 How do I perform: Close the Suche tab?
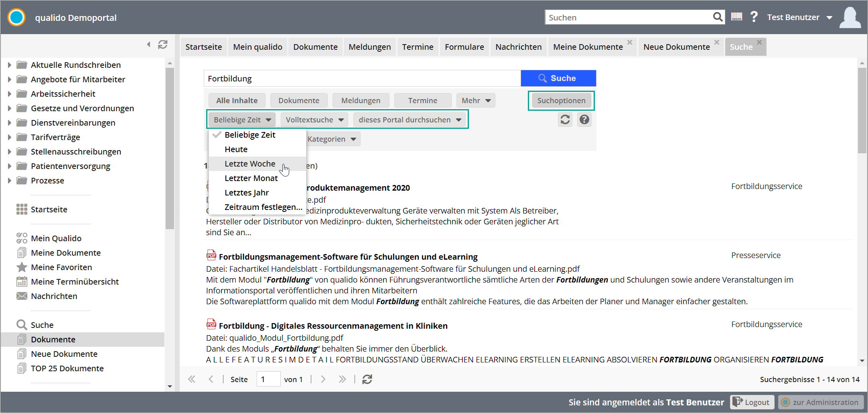click(x=759, y=42)
